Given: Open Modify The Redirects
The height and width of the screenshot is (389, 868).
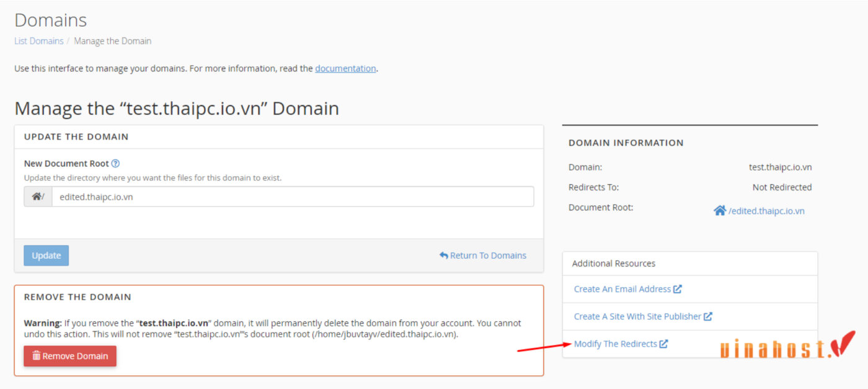Looking at the screenshot, I should pyautogui.click(x=616, y=343).
